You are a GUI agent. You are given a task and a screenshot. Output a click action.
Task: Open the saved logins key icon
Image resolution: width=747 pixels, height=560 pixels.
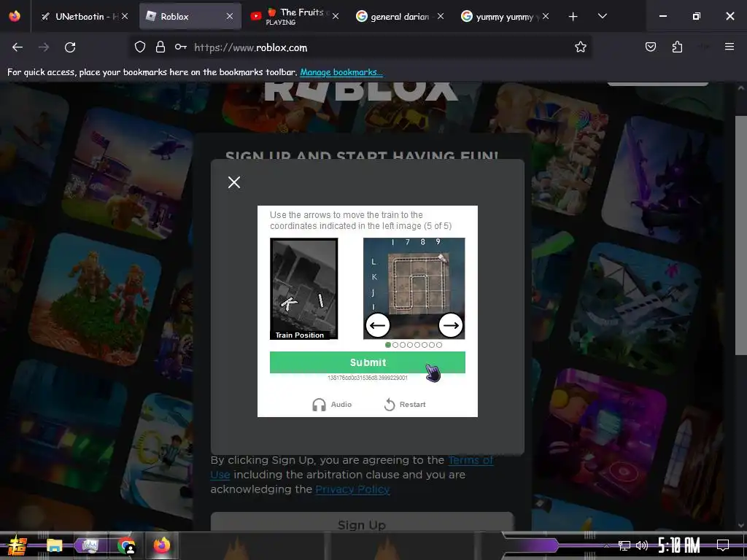181,47
